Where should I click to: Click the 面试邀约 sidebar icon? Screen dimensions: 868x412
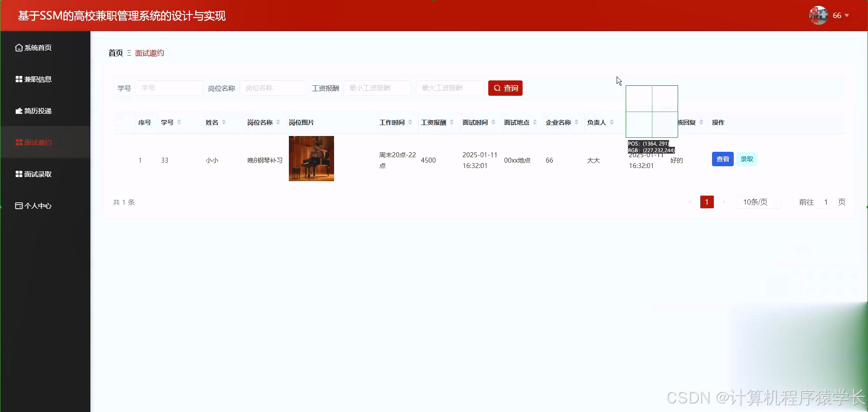coord(18,142)
